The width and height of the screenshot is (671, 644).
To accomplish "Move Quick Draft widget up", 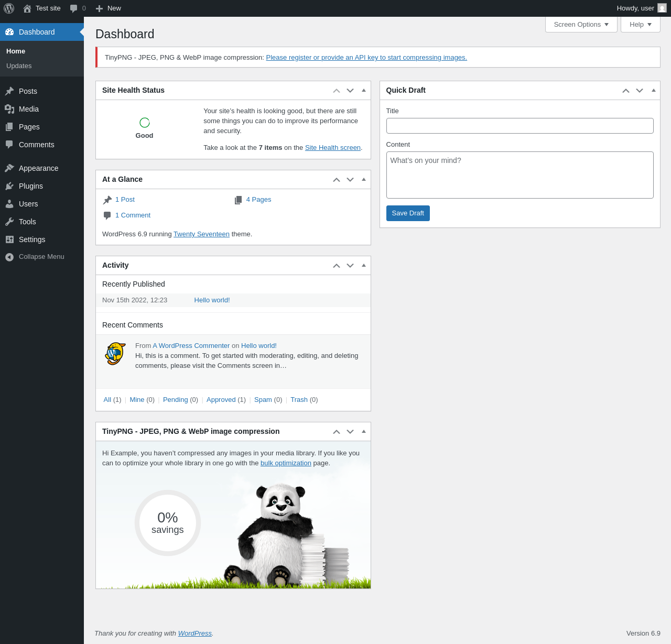I will tap(626, 91).
